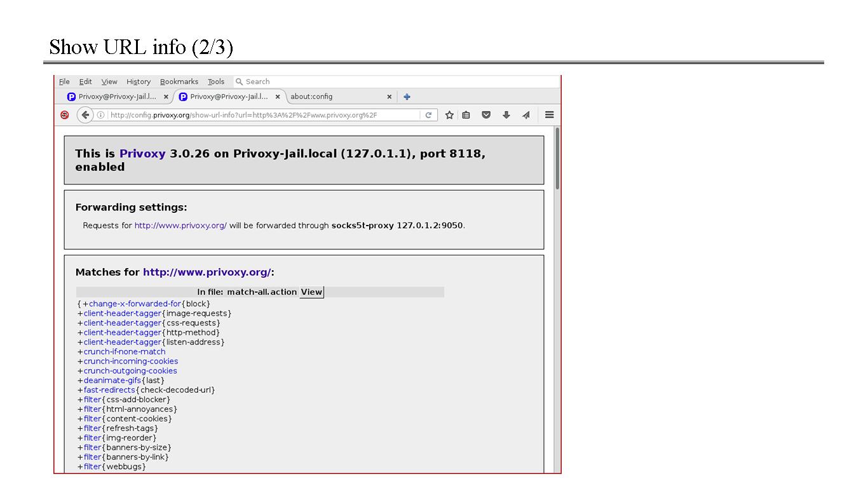Screen dimensions: 868x488
Task: Open site identity info icon in URL bar
Action: click(x=100, y=115)
